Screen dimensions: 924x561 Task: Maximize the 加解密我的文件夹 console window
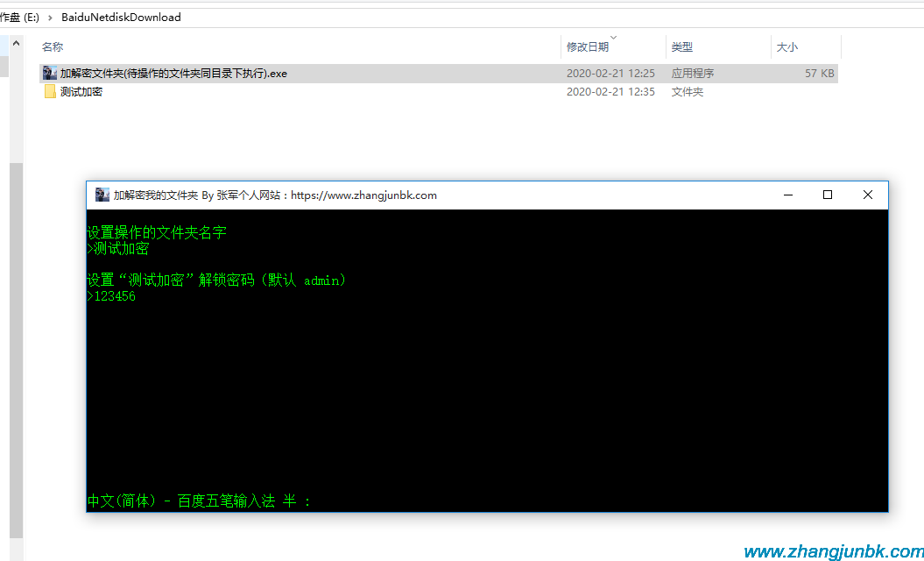[828, 195]
